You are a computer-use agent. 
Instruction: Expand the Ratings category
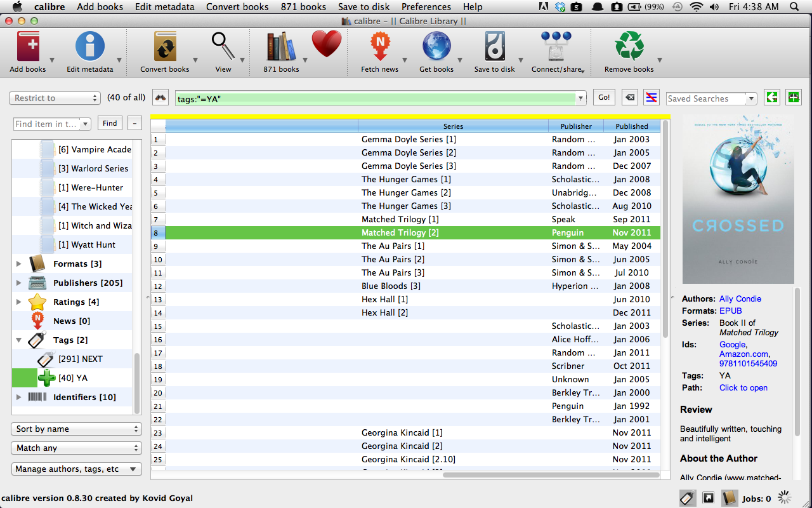coord(18,302)
